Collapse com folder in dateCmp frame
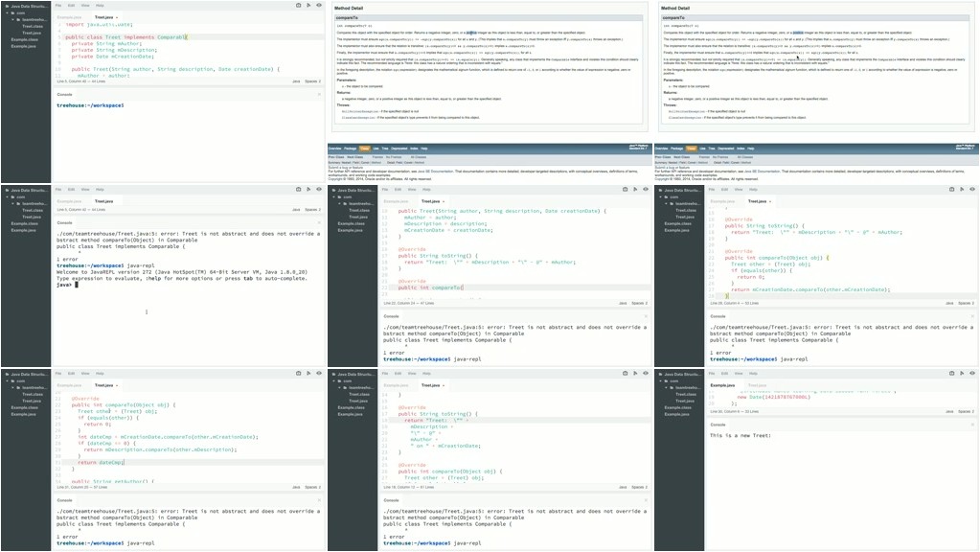 pyautogui.click(x=8, y=380)
